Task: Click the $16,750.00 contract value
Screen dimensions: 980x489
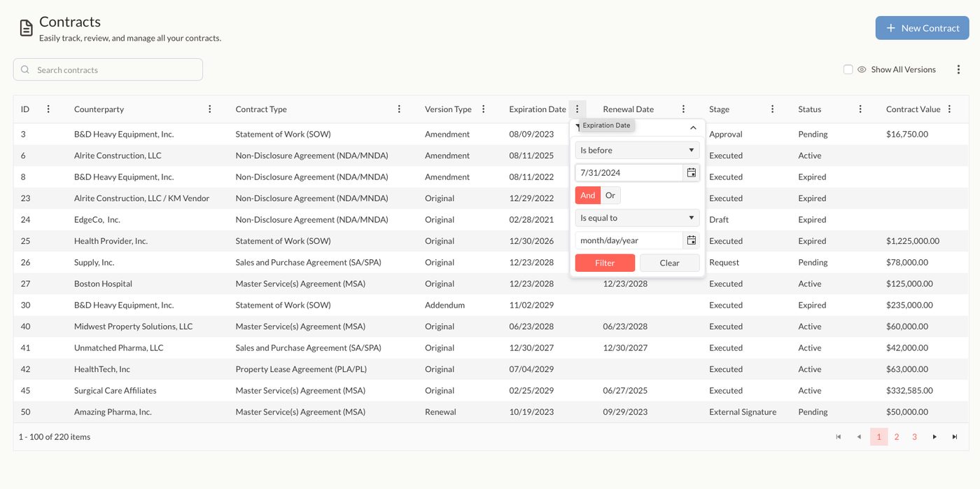Action: point(906,134)
